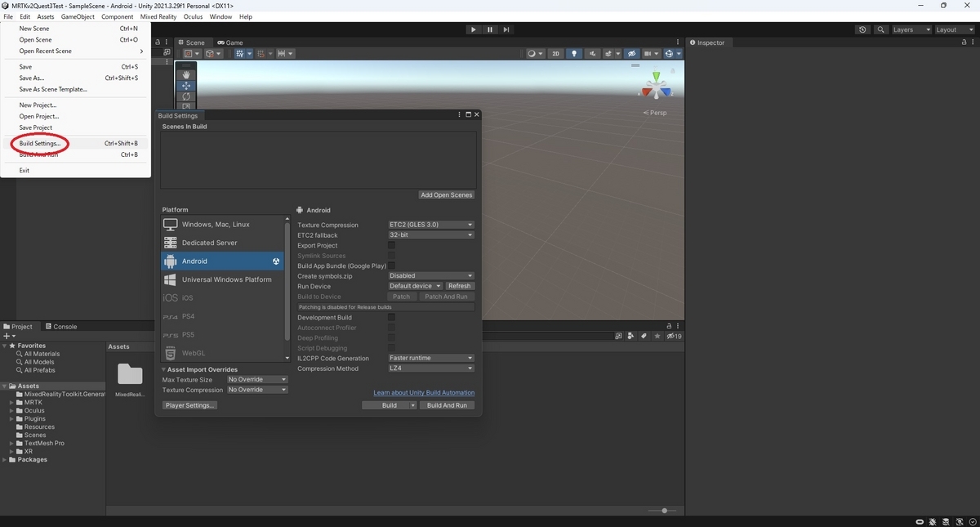Select Windows, Mac, Linux platform
Viewport: 980px width, 527px height.
[x=222, y=224]
